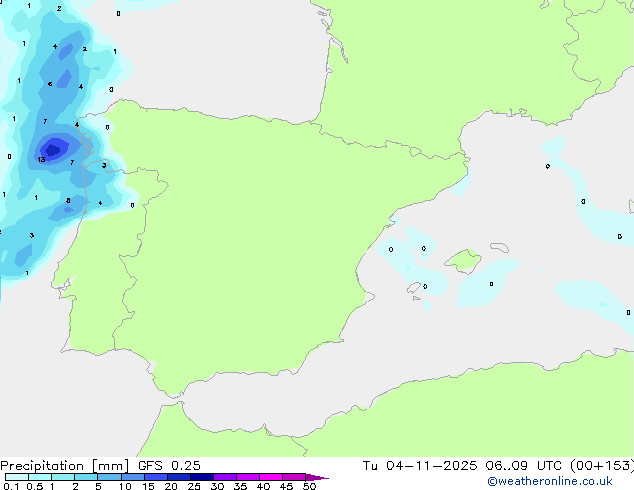Click the 'GFS 0.25' model label

[169, 466]
